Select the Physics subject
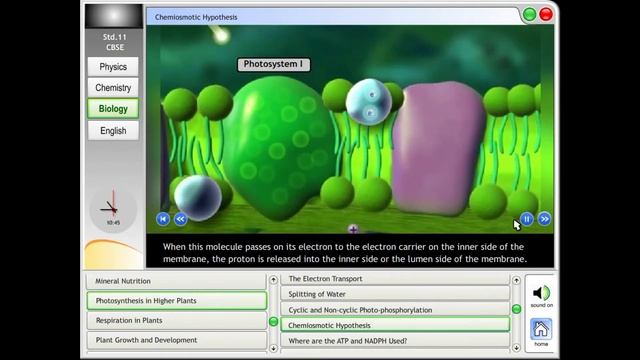The width and height of the screenshot is (640, 360). point(113,67)
